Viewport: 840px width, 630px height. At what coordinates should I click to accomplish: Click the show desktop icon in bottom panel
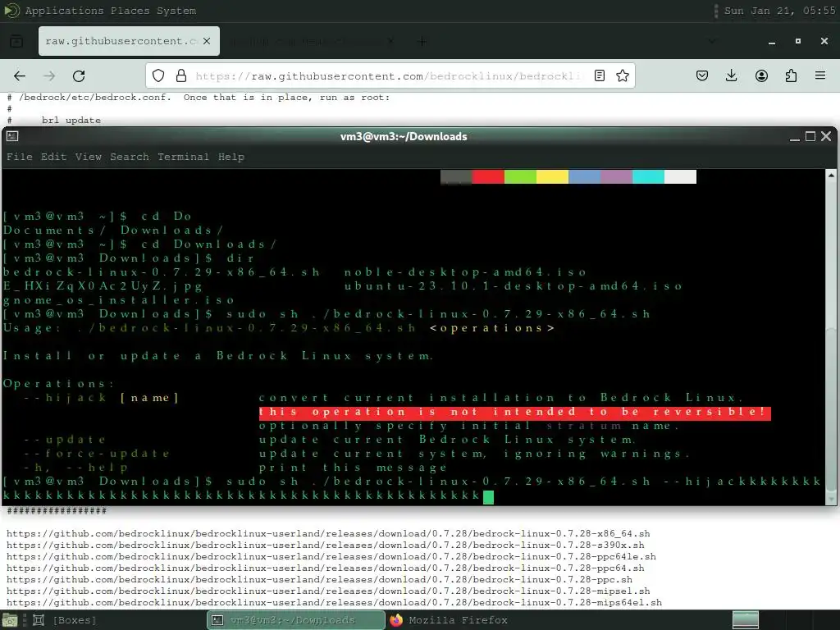(x=9, y=620)
